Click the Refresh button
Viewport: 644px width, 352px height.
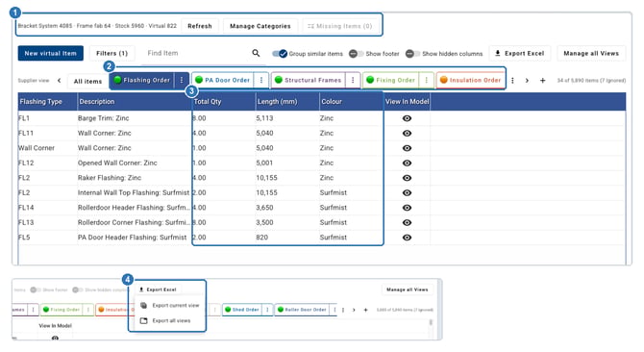point(200,26)
